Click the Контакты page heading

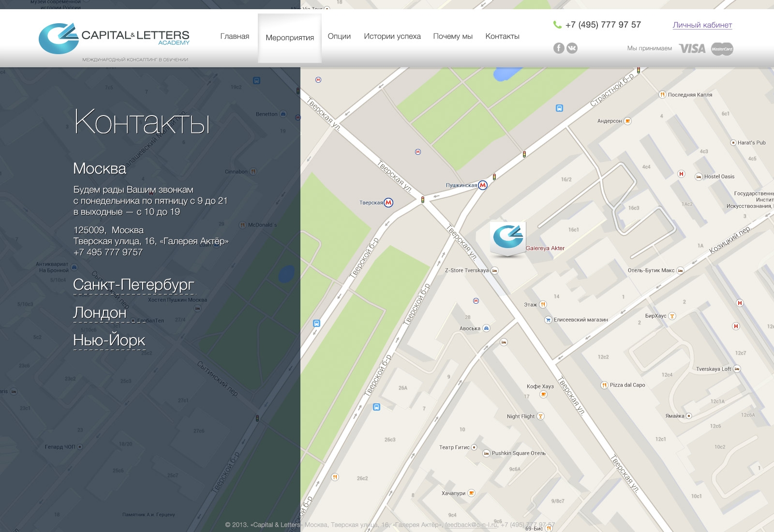click(142, 121)
